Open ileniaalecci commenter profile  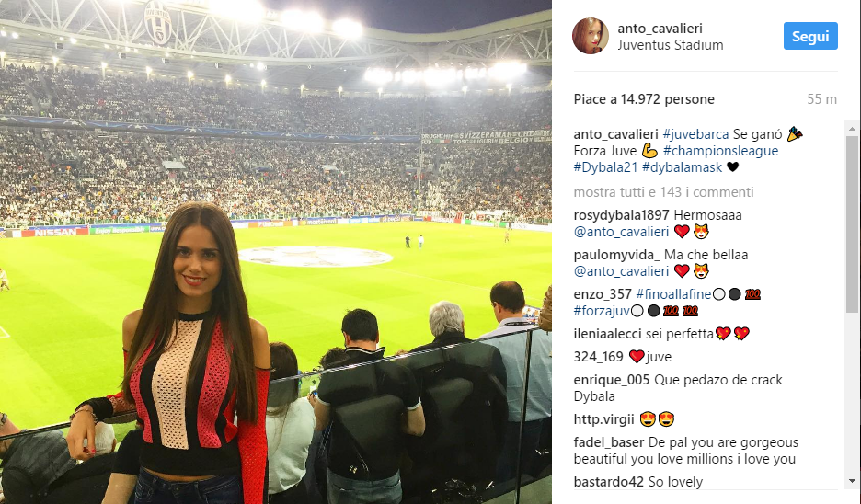607,334
